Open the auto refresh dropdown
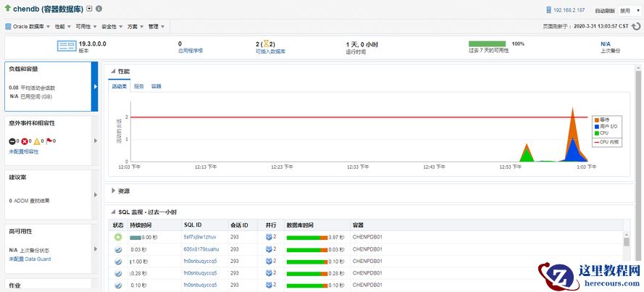This screenshot has width=644, height=292. pyautogui.click(x=629, y=11)
